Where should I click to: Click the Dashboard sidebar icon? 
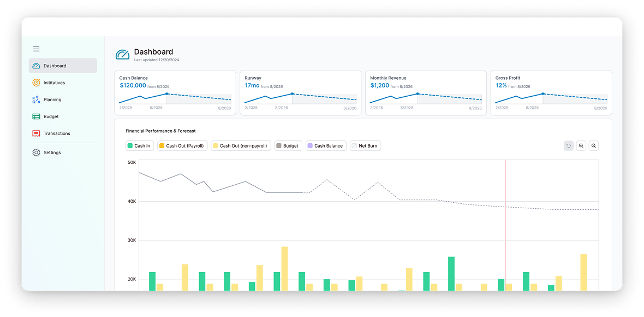pos(36,66)
